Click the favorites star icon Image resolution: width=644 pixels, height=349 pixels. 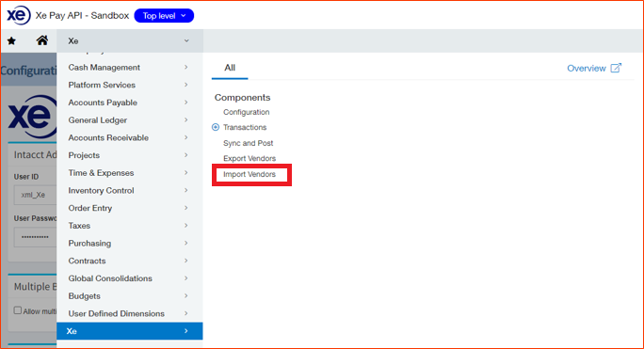(x=11, y=40)
